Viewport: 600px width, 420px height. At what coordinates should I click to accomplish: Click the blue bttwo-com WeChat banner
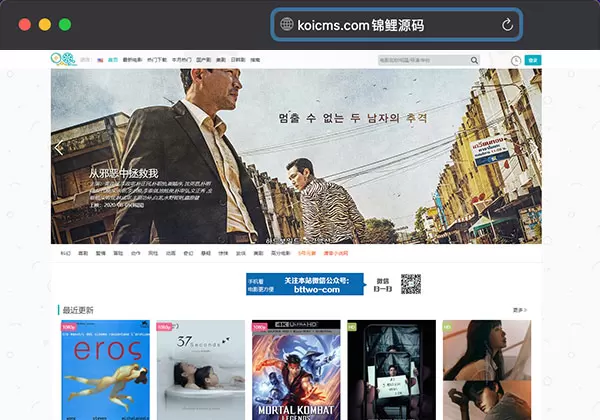tap(305, 284)
